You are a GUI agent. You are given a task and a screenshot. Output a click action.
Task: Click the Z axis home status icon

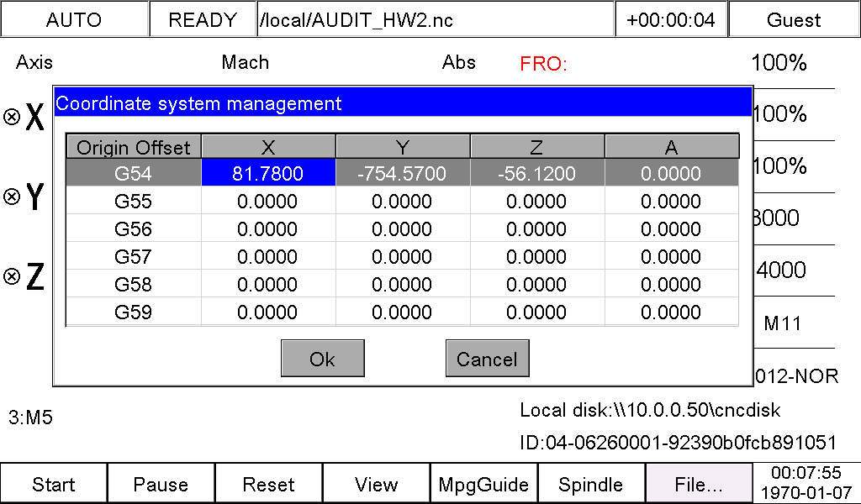coord(12,276)
